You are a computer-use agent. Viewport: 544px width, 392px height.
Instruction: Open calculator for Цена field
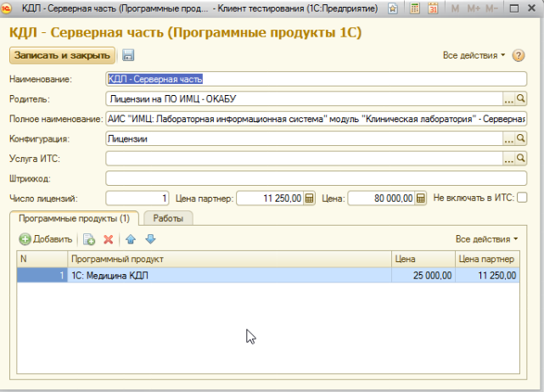(420, 199)
